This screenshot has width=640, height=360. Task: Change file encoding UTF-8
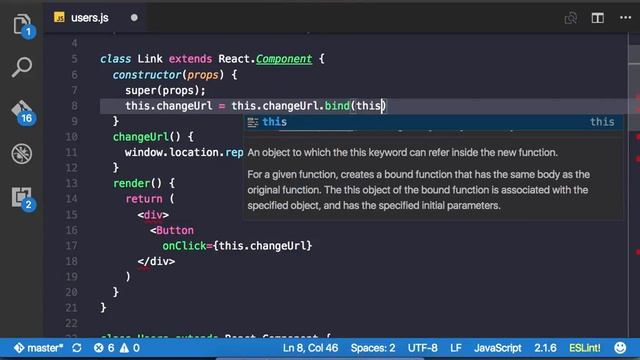pos(422,348)
